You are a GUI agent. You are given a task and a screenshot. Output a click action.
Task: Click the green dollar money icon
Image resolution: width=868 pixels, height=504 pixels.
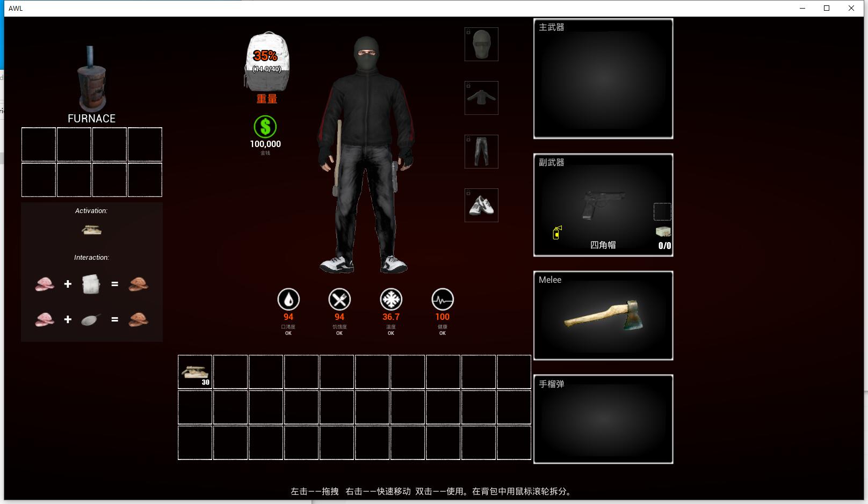(265, 127)
